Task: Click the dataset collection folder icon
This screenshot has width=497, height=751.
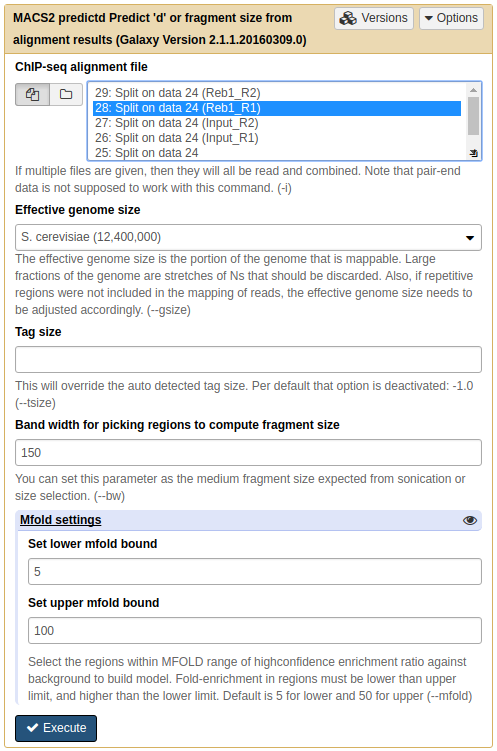Action: click(x=66, y=94)
